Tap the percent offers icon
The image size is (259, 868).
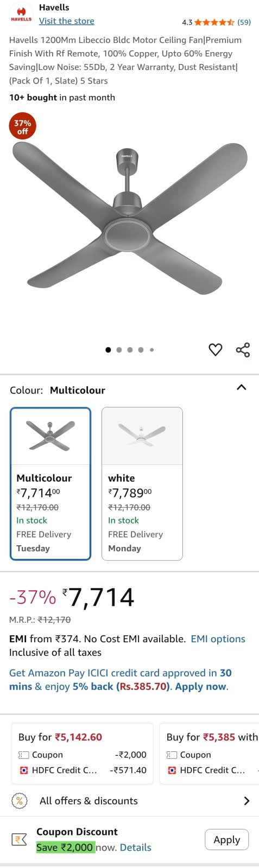[20, 801]
